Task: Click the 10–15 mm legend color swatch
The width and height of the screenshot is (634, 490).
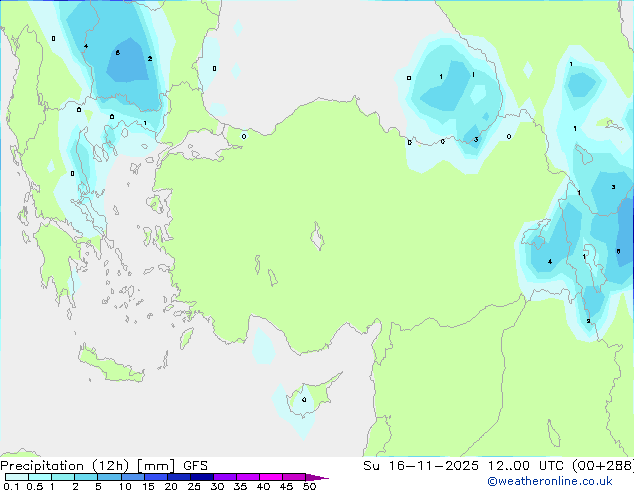Action: coord(133,477)
